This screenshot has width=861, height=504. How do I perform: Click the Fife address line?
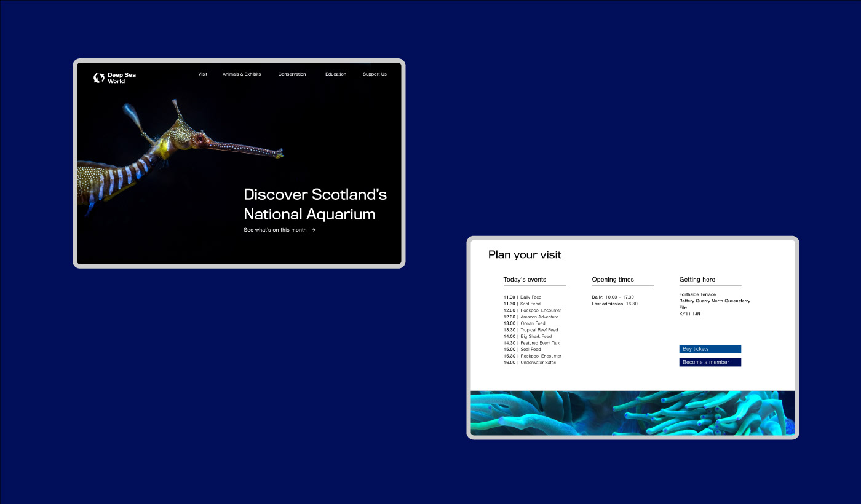tap(683, 307)
